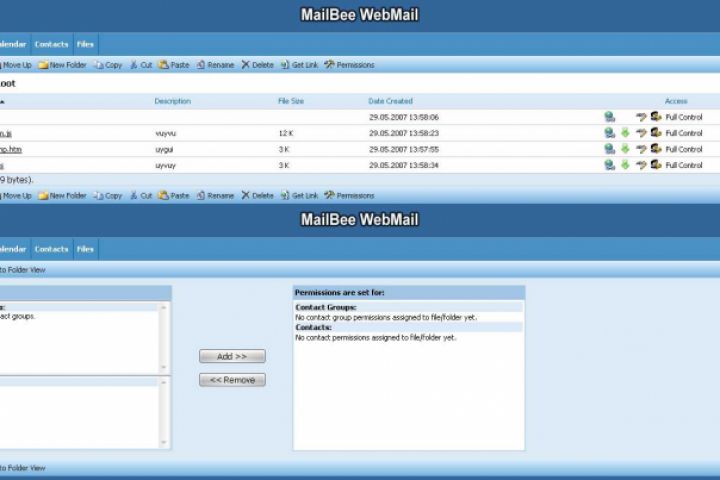Click Permissions in the toolbar above the file list

[349, 65]
